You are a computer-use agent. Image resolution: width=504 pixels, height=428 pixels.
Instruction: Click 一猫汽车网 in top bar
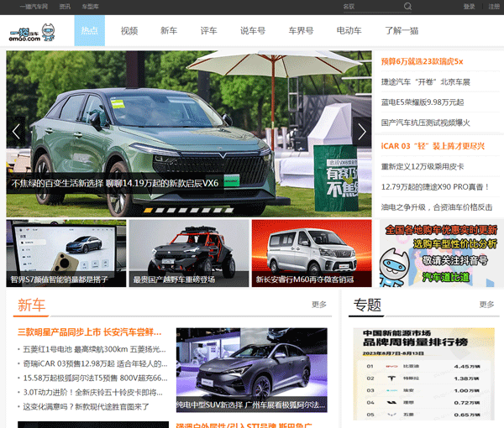[x=34, y=7]
